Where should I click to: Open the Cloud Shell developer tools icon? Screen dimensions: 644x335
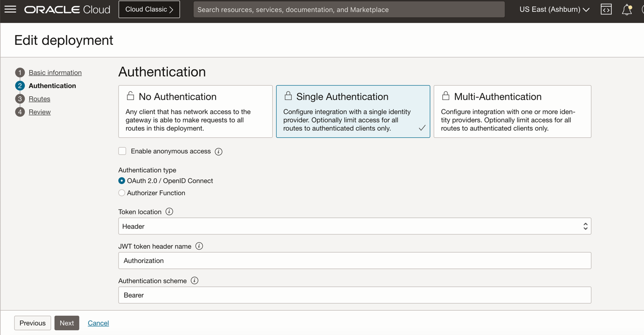606,9
